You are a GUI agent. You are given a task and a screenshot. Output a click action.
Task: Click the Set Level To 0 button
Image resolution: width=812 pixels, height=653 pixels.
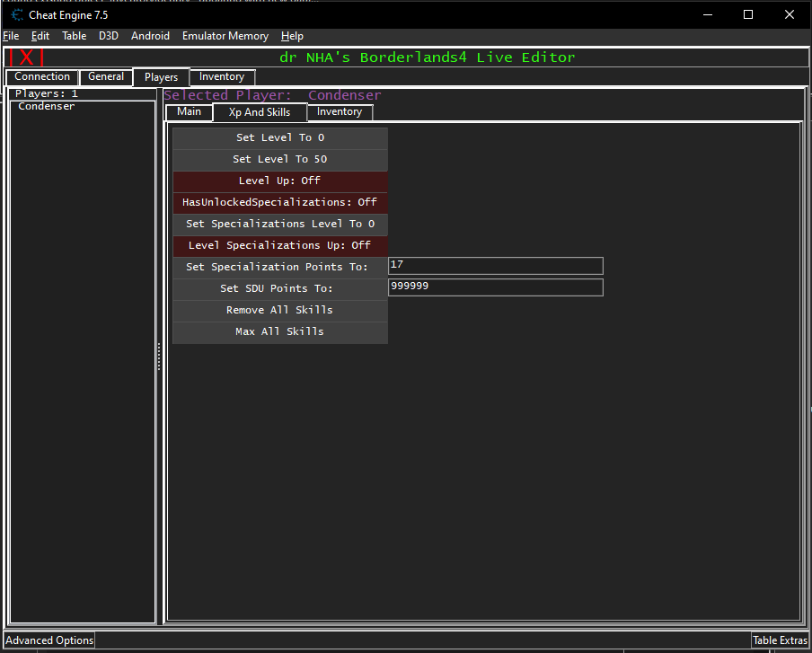(x=280, y=137)
